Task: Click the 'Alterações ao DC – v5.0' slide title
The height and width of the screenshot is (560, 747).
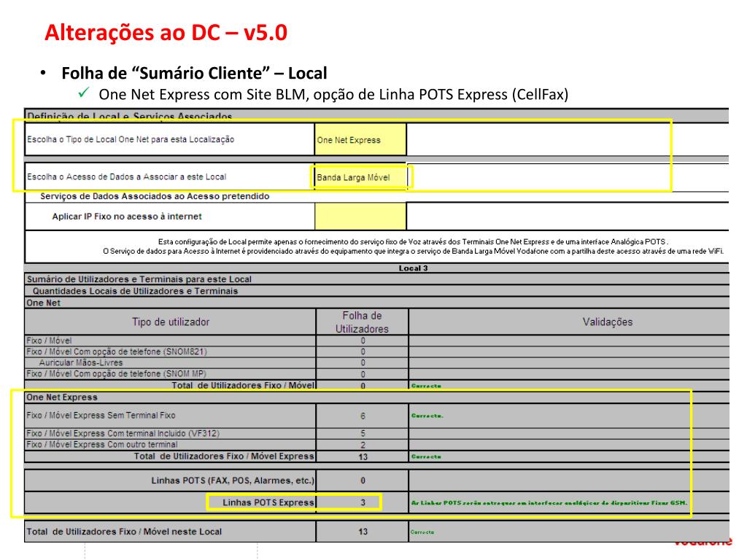Action: [x=166, y=32]
